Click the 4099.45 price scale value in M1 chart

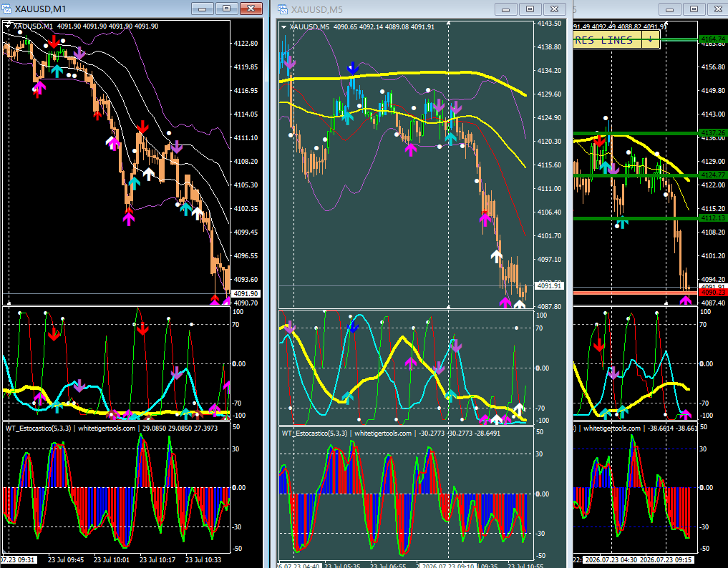[x=246, y=232]
